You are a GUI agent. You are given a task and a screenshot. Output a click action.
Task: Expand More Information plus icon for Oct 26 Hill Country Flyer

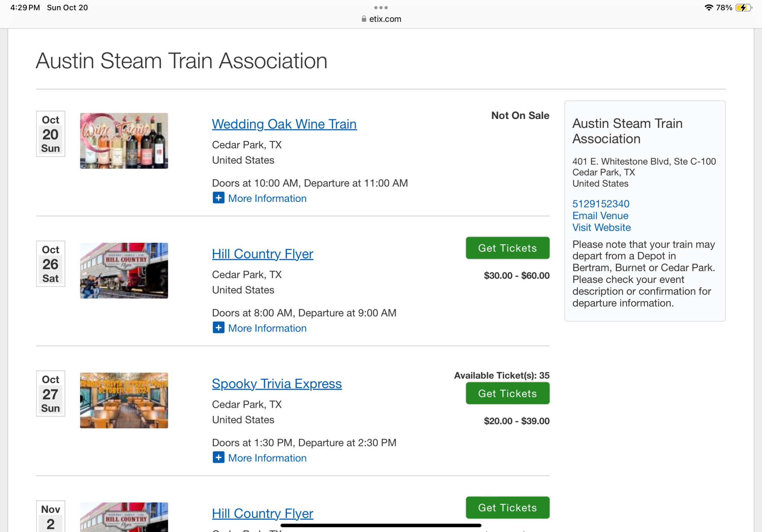click(218, 328)
